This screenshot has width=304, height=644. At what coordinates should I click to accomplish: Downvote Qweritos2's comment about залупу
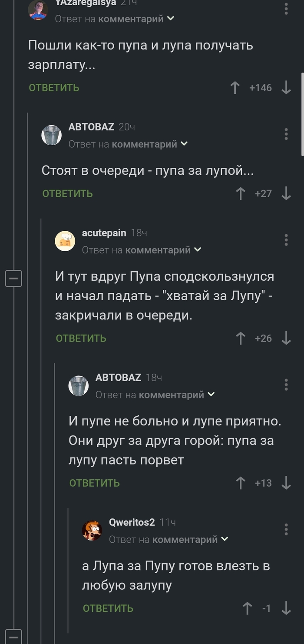point(286,608)
